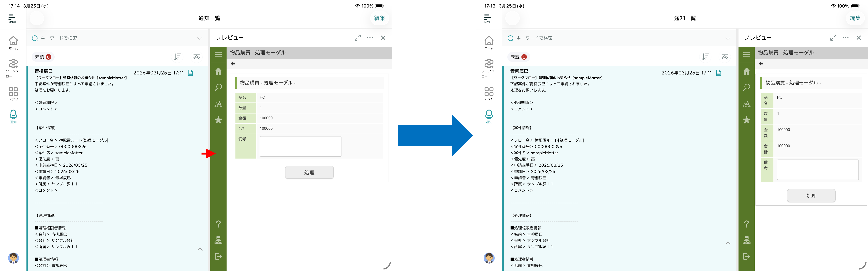Click green sidebar magnifier icon in 17:14 screenshot

218,87
